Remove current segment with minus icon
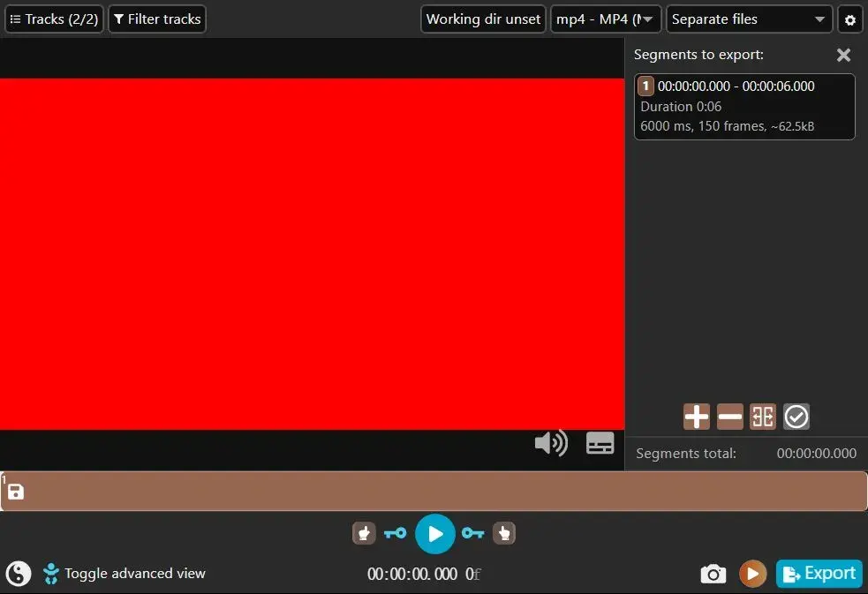 [x=729, y=417]
